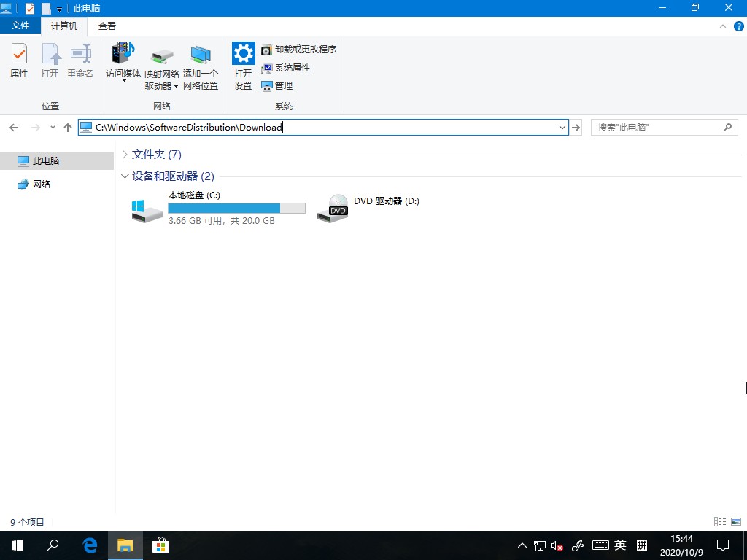The image size is (747, 560).
Task: Open the 文件 (File) menu
Action: coord(20,26)
